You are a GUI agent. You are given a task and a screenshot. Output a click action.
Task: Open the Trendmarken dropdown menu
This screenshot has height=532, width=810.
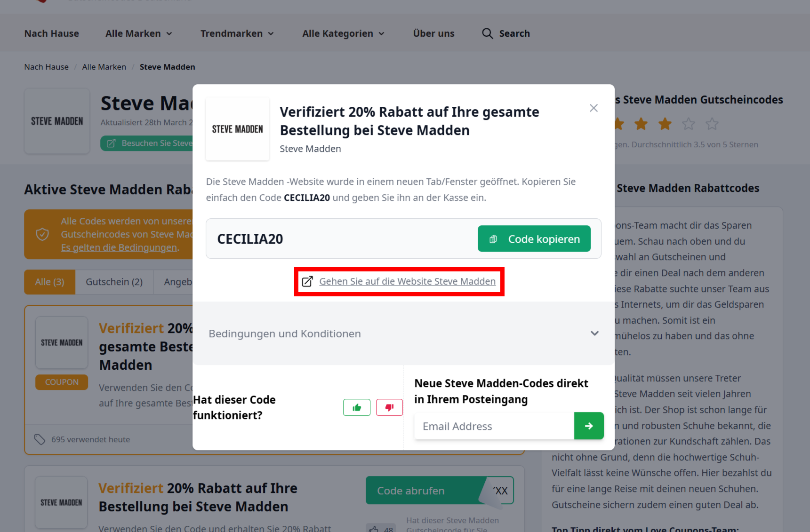tap(237, 33)
